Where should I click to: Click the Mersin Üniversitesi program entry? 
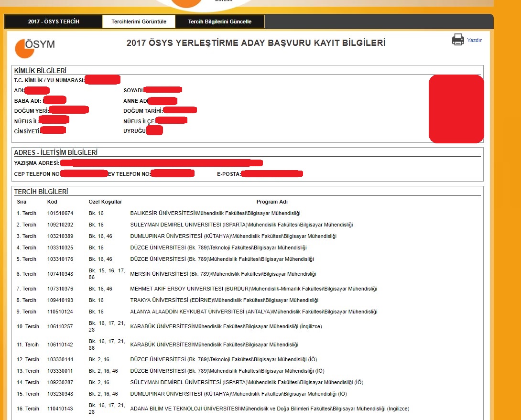click(x=223, y=274)
